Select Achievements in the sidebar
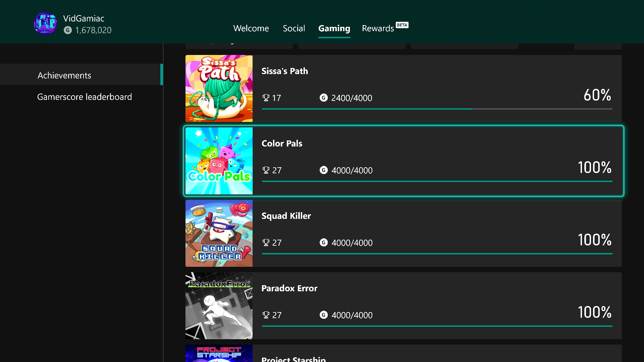The height and width of the screenshot is (362, 644). 64,75
